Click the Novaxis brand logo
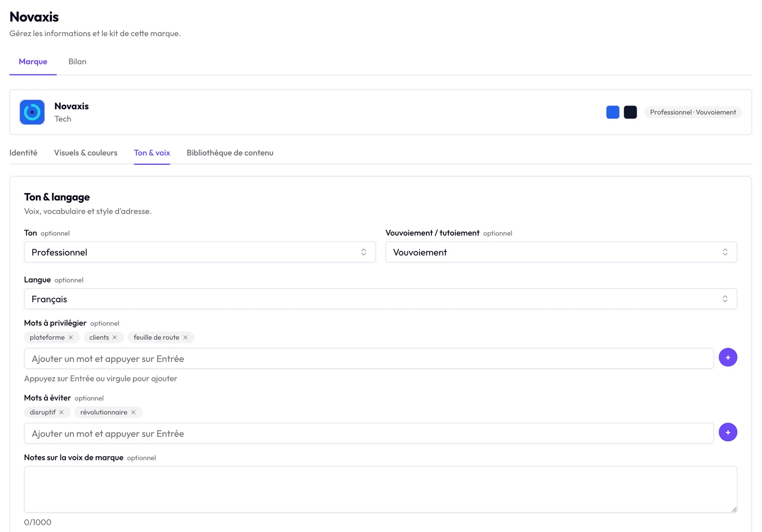This screenshot has width=762, height=532. (32, 112)
